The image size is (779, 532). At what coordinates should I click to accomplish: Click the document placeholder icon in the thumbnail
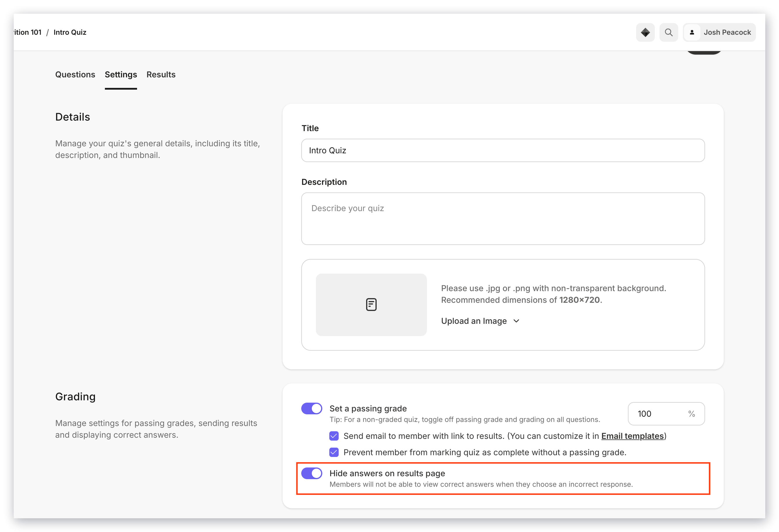371,304
